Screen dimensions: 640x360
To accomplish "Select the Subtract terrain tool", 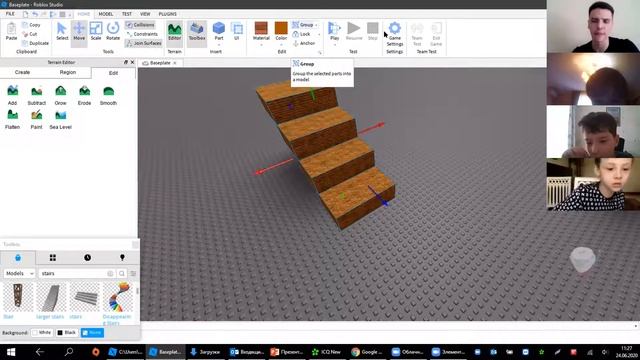I will pos(36,95).
